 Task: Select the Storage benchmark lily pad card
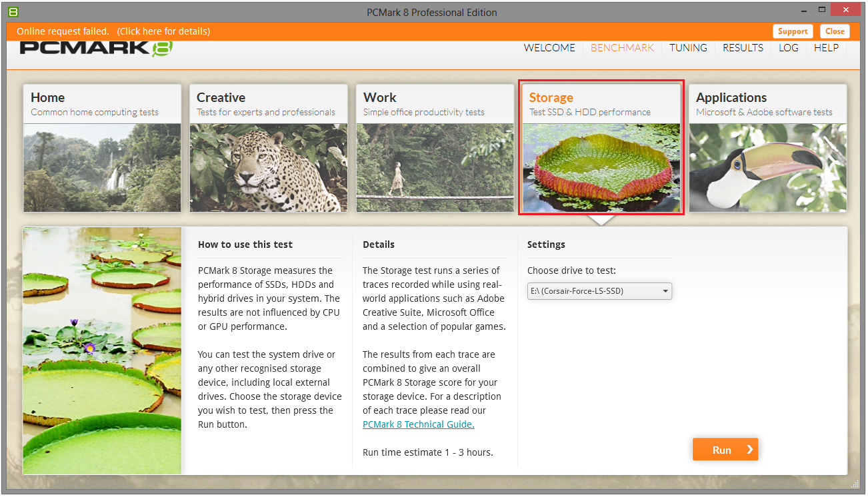(601, 148)
